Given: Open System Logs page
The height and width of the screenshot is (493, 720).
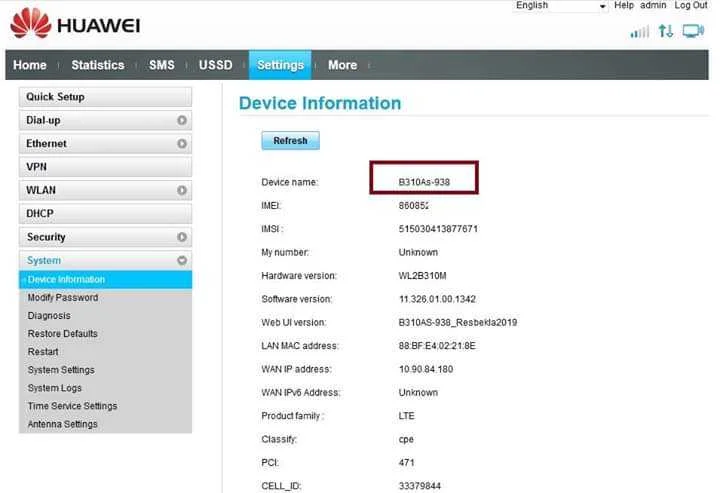Looking at the screenshot, I should tap(55, 388).
